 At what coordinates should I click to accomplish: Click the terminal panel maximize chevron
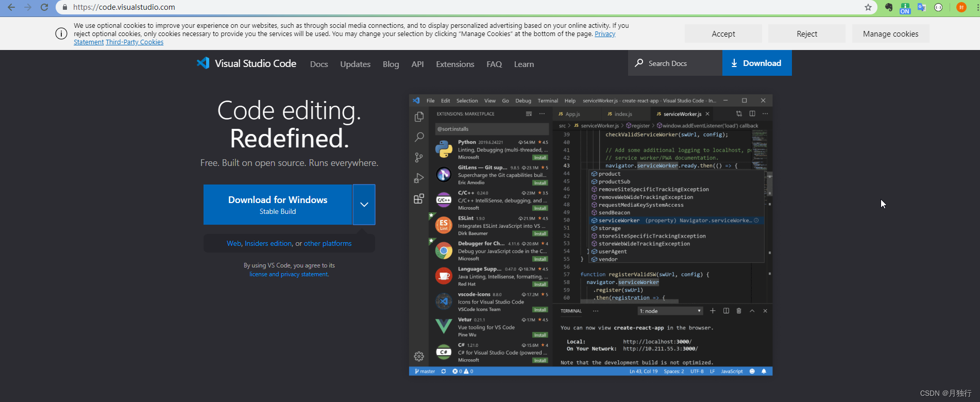tap(752, 311)
